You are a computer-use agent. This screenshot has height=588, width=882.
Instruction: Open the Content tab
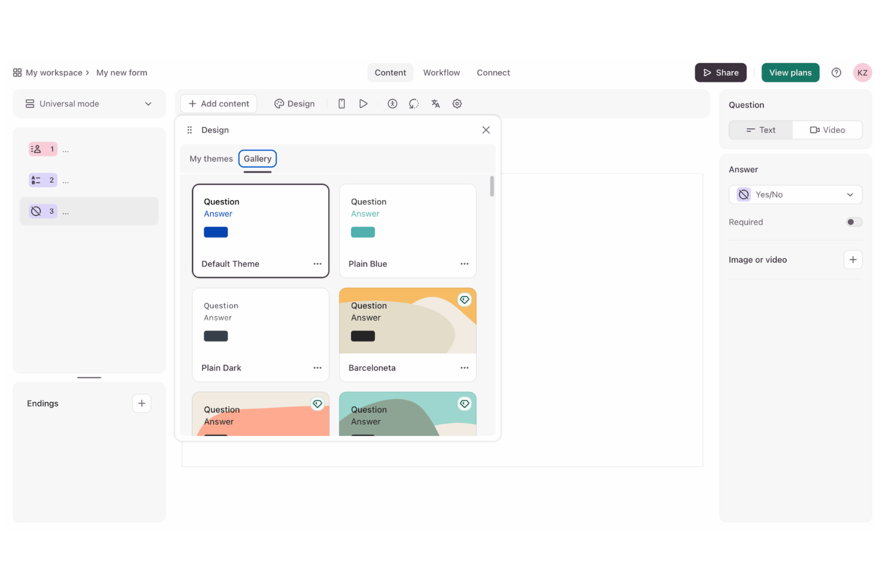(x=390, y=73)
